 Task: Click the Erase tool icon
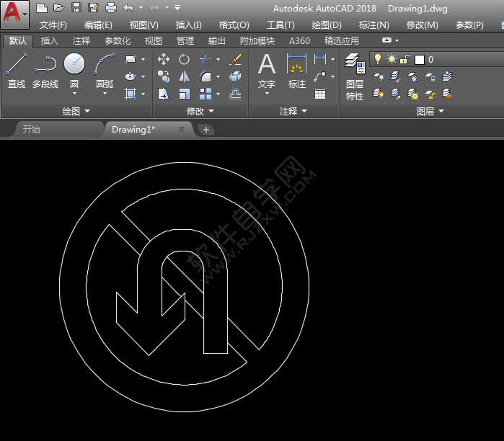[x=235, y=59]
